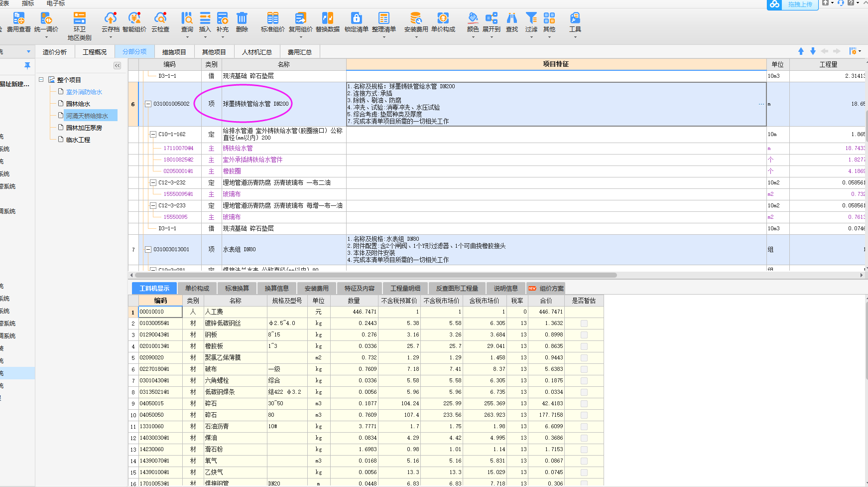Collapse quota C12-3-232 row
868x487 pixels.
click(x=153, y=183)
